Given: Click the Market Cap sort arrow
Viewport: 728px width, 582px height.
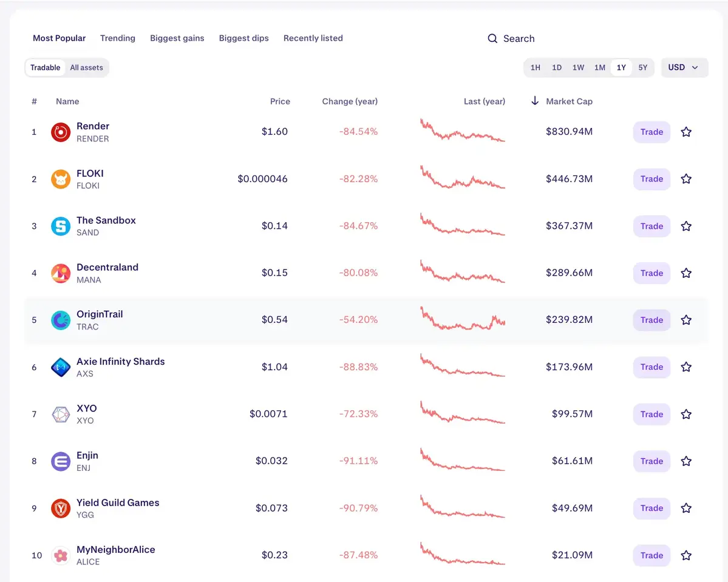Looking at the screenshot, I should coord(534,101).
